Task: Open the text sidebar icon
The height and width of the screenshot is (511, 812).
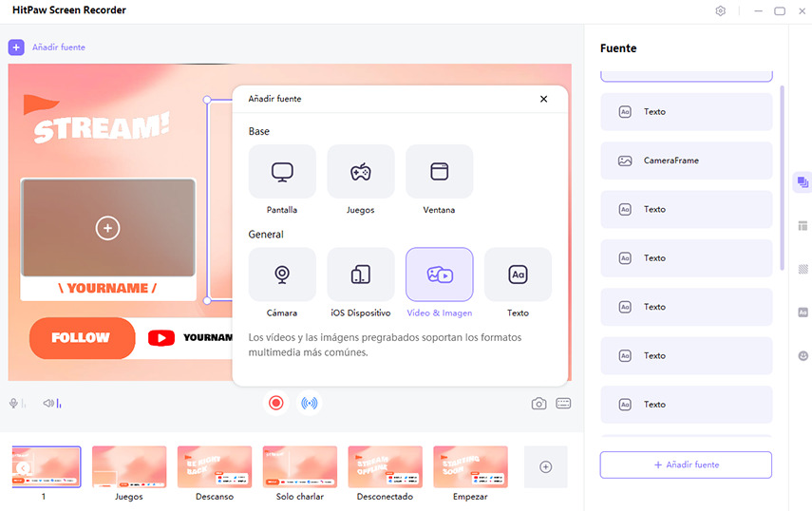Action: coord(803,312)
